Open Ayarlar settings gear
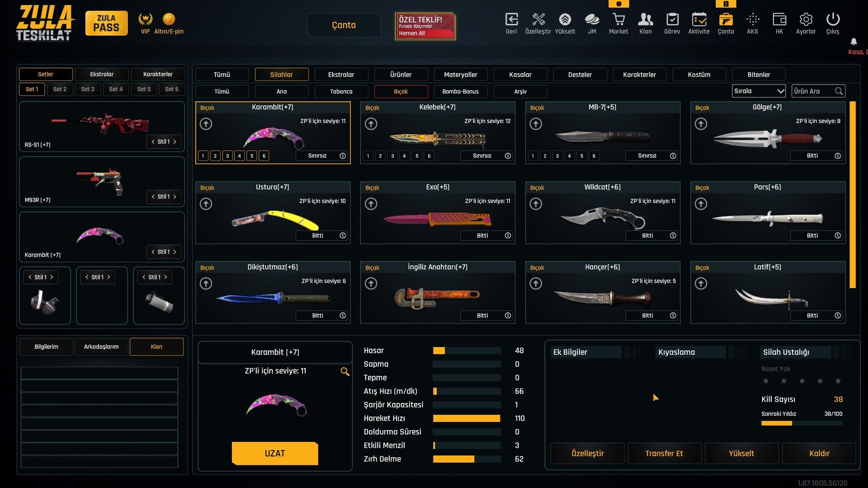 (x=806, y=19)
